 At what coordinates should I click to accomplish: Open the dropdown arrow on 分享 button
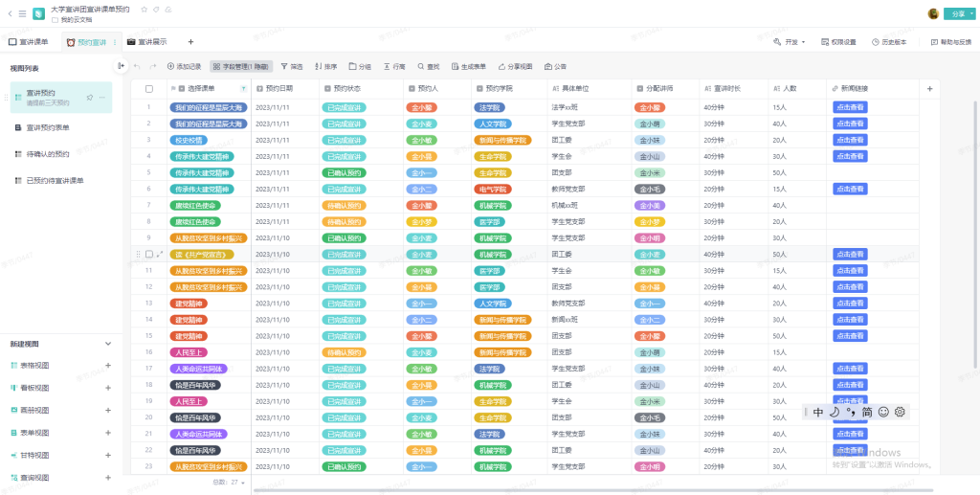tap(970, 13)
